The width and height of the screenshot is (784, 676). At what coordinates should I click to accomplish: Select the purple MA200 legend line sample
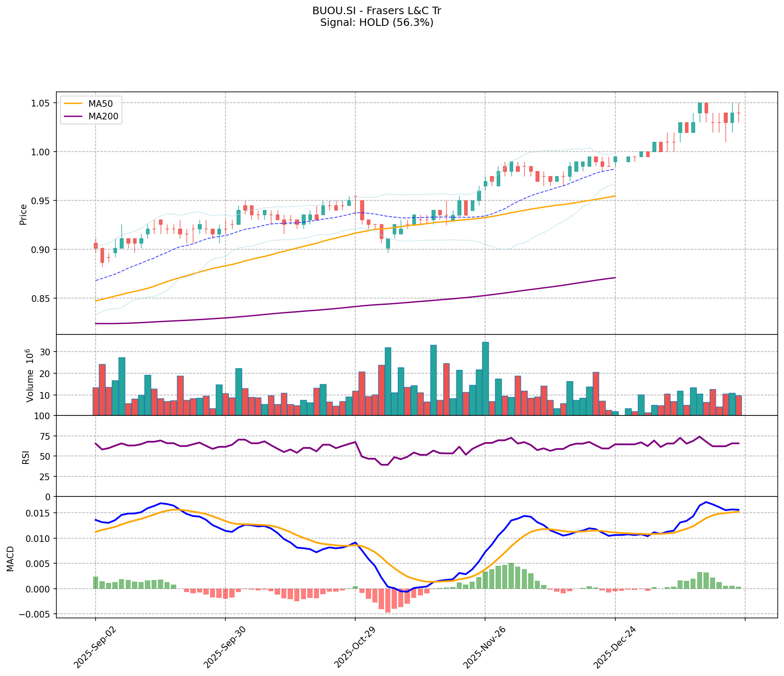point(73,116)
